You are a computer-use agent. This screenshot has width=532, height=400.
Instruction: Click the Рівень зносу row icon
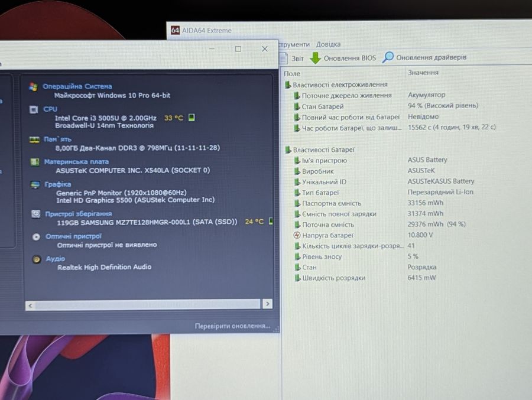pyautogui.click(x=297, y=256)
